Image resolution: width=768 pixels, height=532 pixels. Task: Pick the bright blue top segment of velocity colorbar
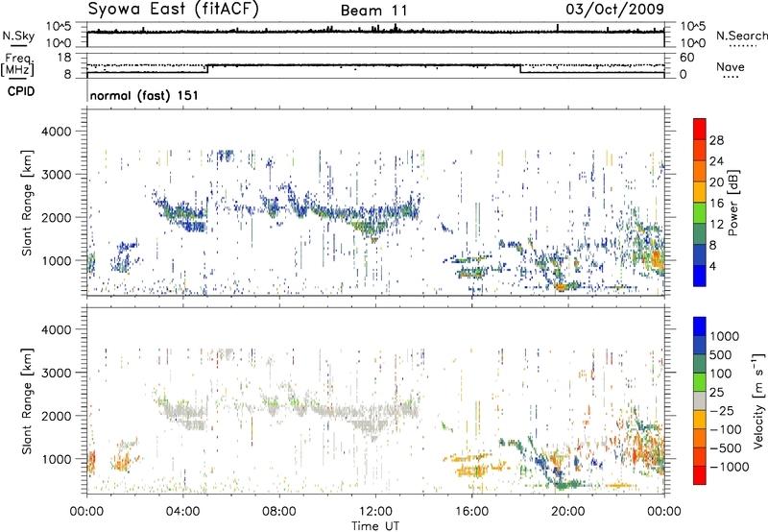point(700,326)
